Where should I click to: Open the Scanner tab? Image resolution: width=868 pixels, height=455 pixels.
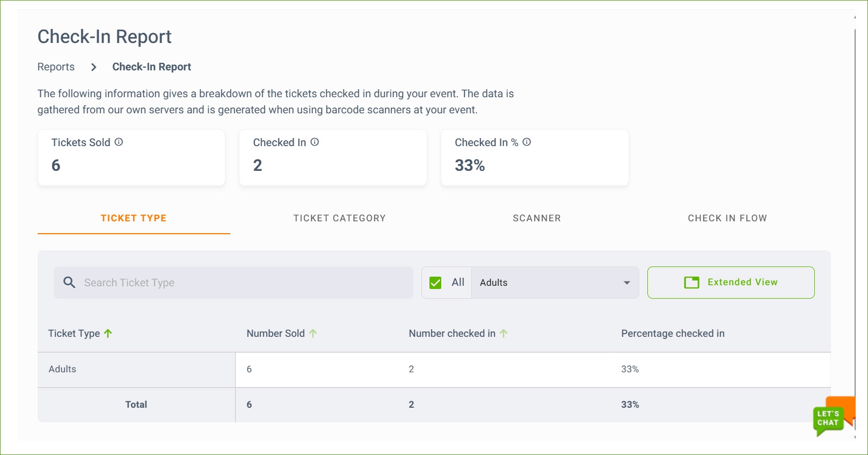537,218
